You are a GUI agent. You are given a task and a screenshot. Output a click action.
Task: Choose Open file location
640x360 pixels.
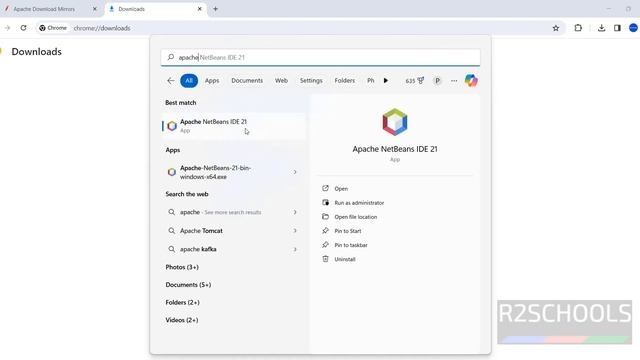(x=356, y=217)
